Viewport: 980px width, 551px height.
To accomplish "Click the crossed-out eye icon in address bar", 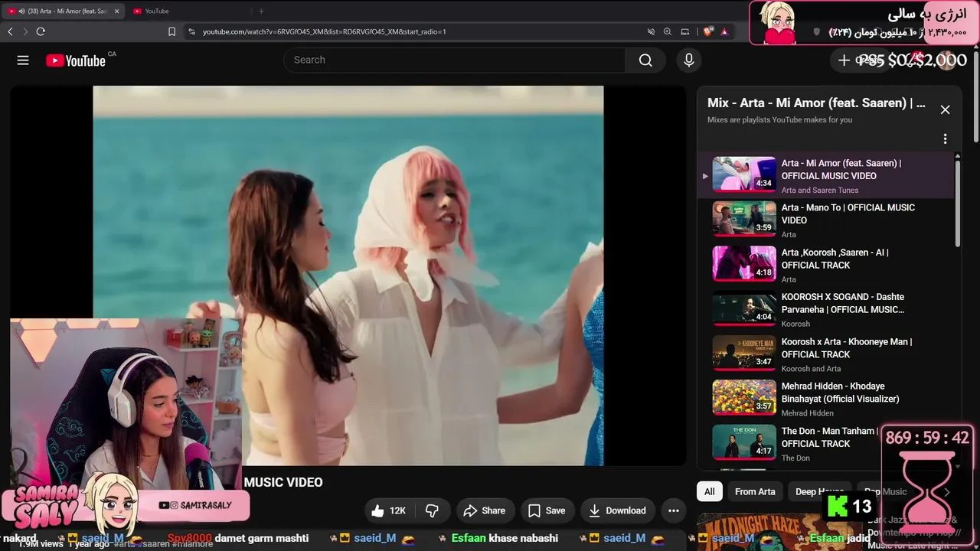I will coord(651,31).
